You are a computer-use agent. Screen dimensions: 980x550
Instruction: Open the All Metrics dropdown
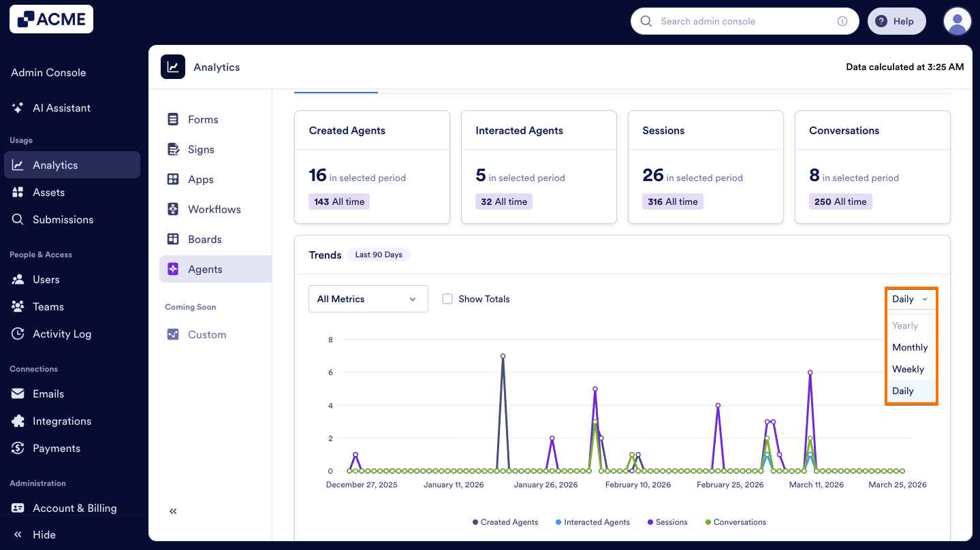[x=368, y=299]
